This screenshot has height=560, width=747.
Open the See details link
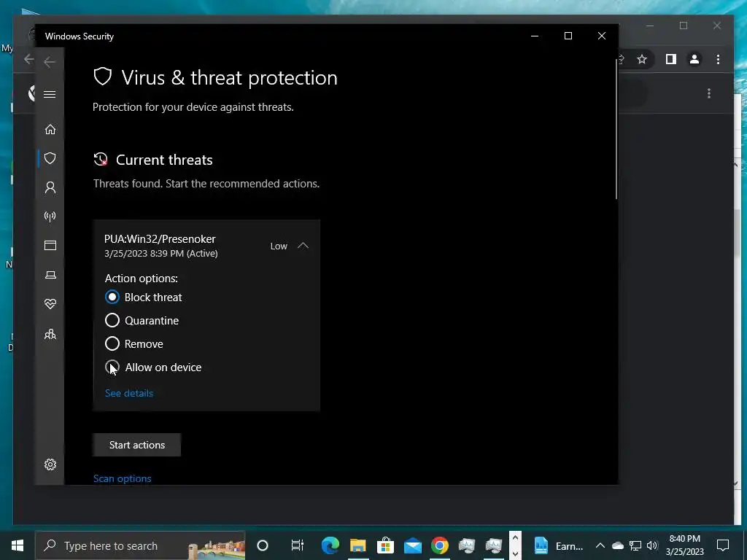[129, 393]
